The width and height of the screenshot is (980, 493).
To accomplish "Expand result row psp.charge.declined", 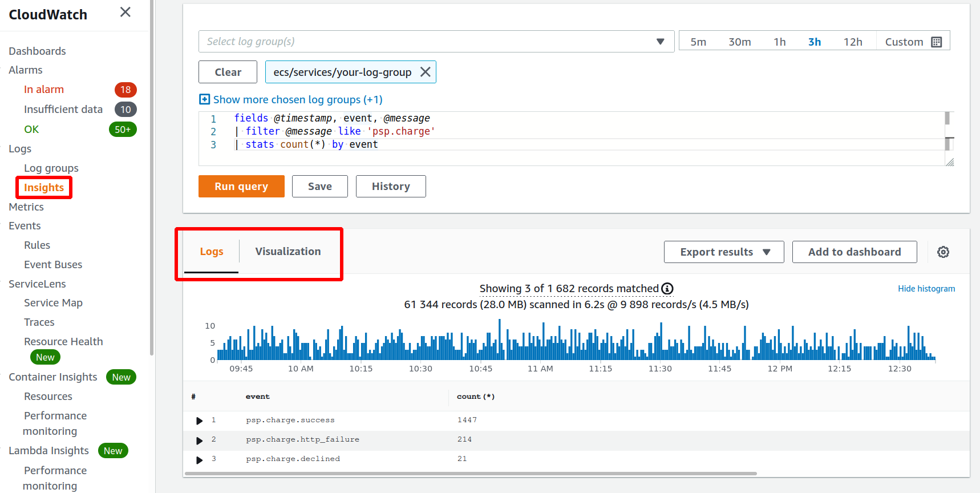I will (199, 460).
